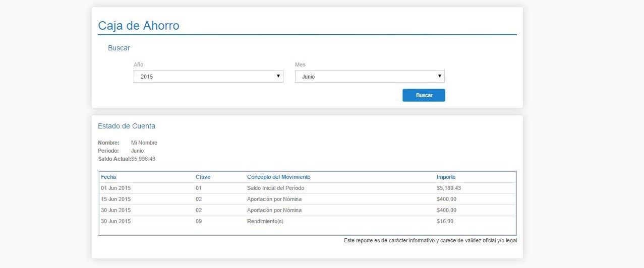Open the Año dropdown showing 2015
The width and height of the screenshot is (644, 268).
click(x=208, y=77)
